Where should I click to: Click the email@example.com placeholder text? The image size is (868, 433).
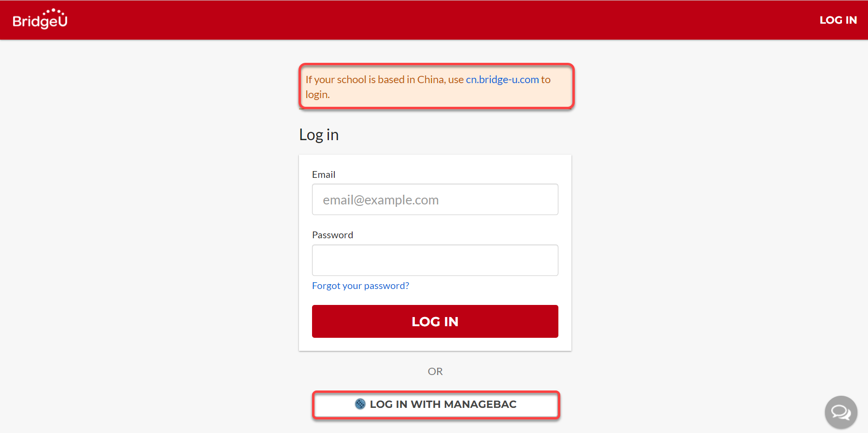[381, 200]
